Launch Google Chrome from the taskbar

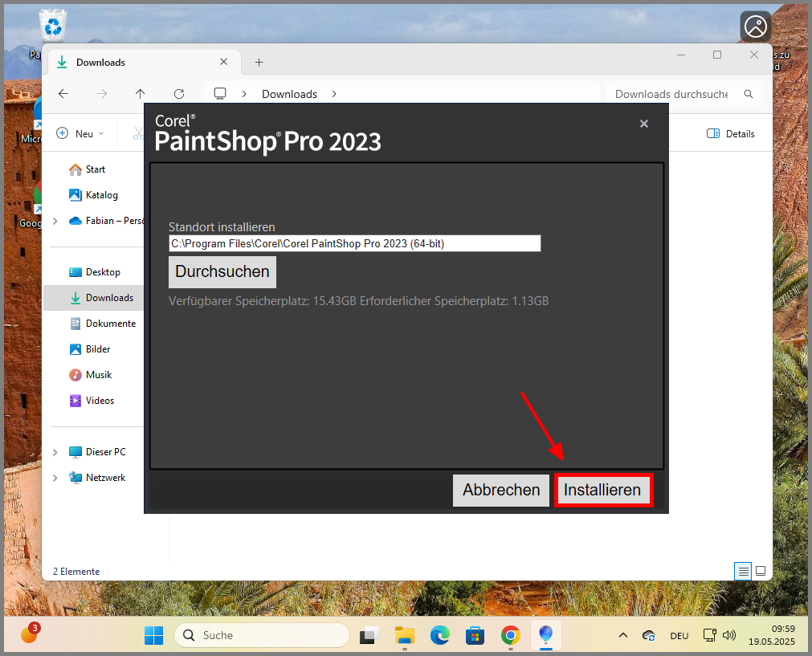tap(510, 635)
